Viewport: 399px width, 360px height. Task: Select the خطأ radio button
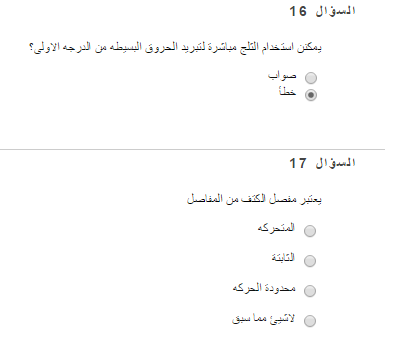coord(311,95)
